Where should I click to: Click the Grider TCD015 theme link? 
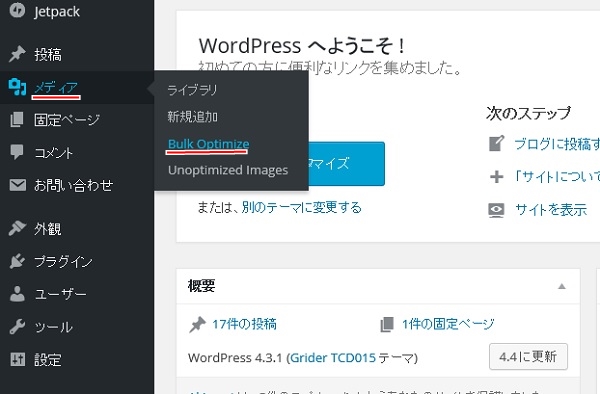pyautogui.click(x=333, y=358)
